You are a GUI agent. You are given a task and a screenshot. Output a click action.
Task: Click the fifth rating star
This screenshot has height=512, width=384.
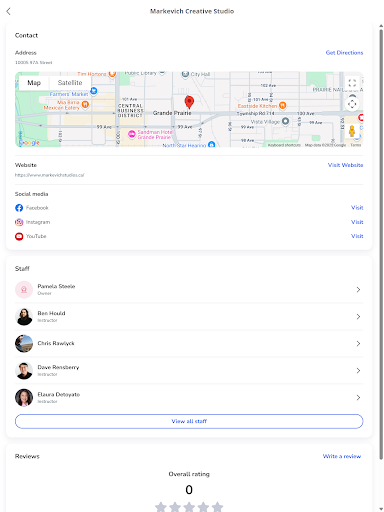[217, 507]
